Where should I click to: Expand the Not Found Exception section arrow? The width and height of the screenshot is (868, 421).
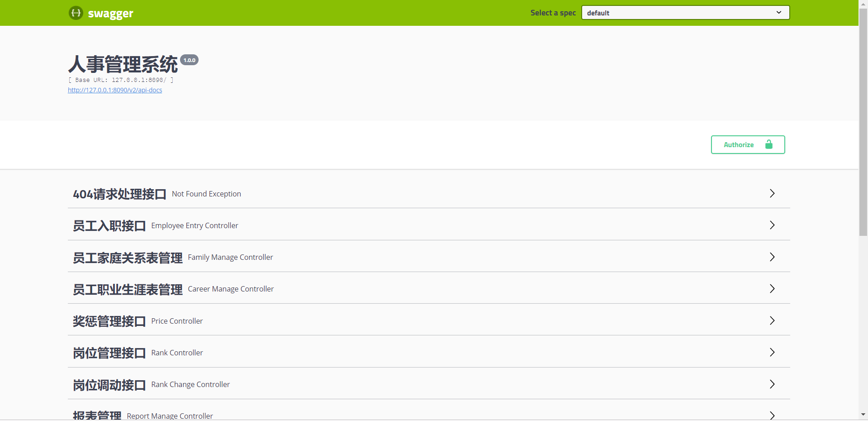[x=772, y=193]
